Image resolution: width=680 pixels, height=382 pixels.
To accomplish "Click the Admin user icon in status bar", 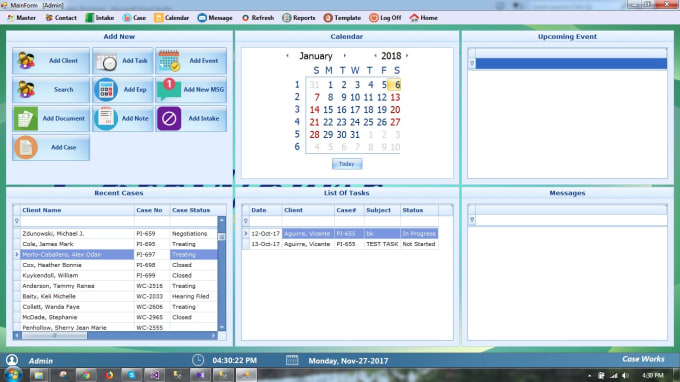I will click(12, 360).
